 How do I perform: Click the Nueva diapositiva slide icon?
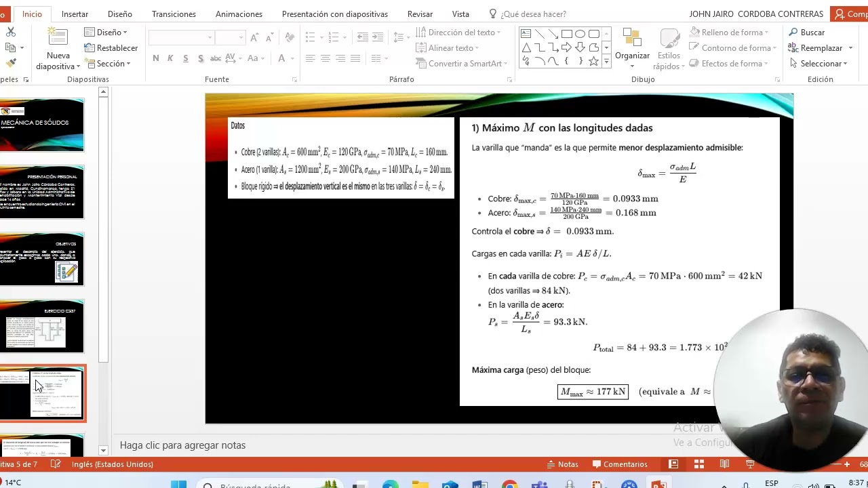[58, 38]
